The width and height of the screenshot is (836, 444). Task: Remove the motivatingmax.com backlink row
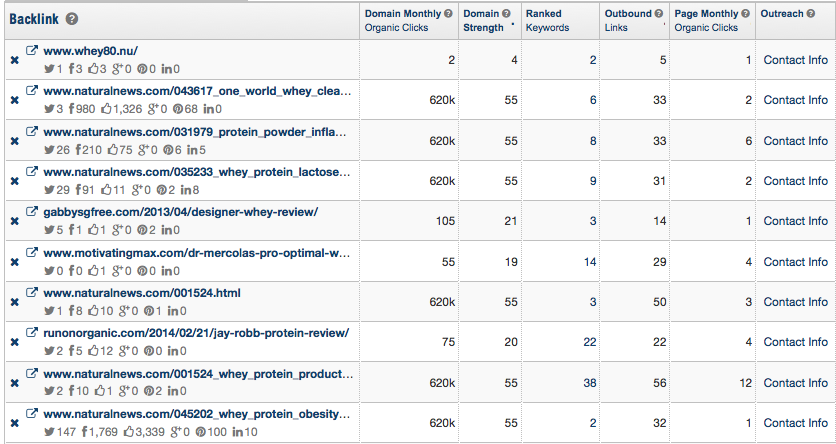coord(15,262)
